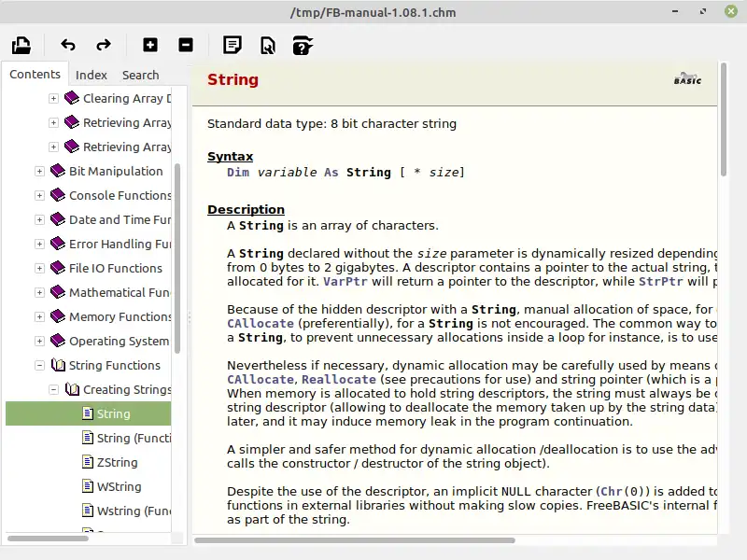The width and height of the screenshot is (747, 560).
Task: Click the page icon beside WString
Action: [x=88, y=485]
